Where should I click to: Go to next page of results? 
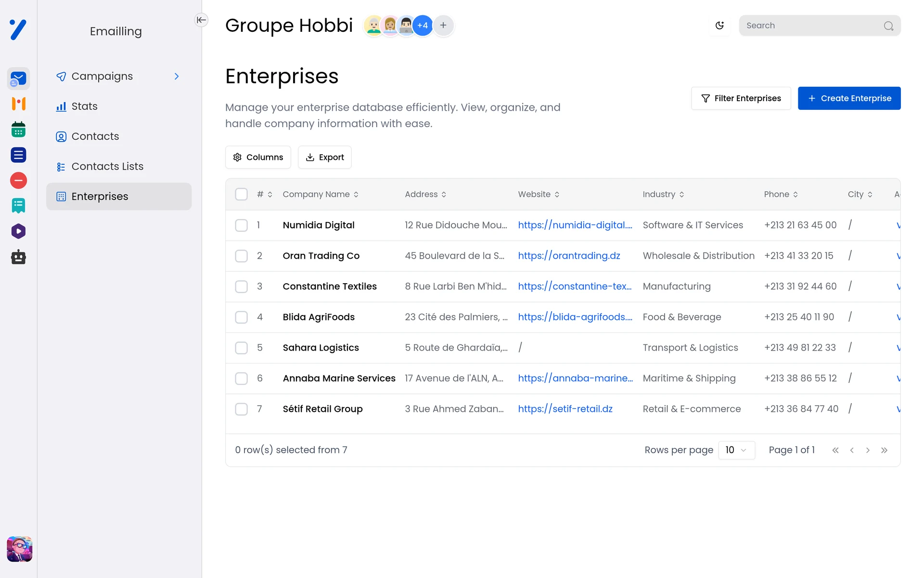click(868, 450)
